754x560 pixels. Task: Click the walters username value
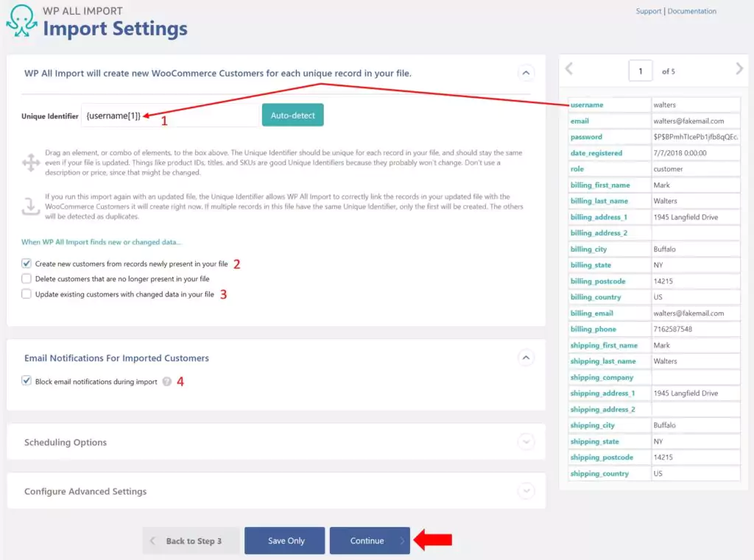pyautogui.click(x=665, y=104)
